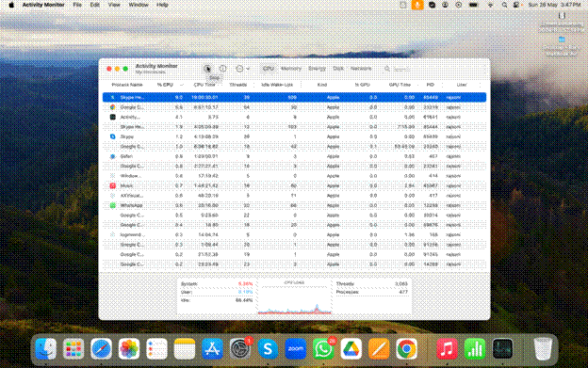Click the Threads count 3,083 value

click(400, 284)
